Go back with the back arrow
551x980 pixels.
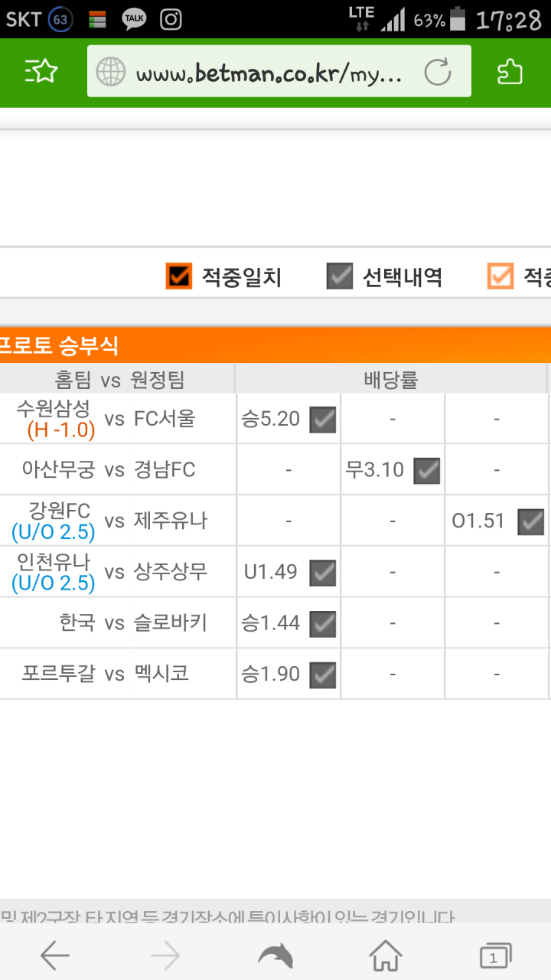coord(55,955)
